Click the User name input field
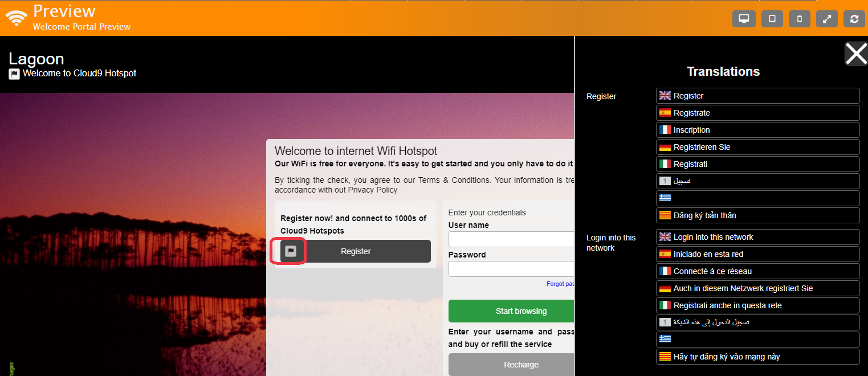 pos(511,239)
